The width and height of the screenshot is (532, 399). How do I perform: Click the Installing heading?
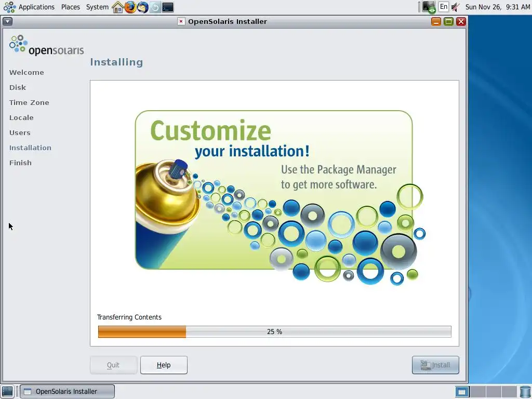(116, 62)
